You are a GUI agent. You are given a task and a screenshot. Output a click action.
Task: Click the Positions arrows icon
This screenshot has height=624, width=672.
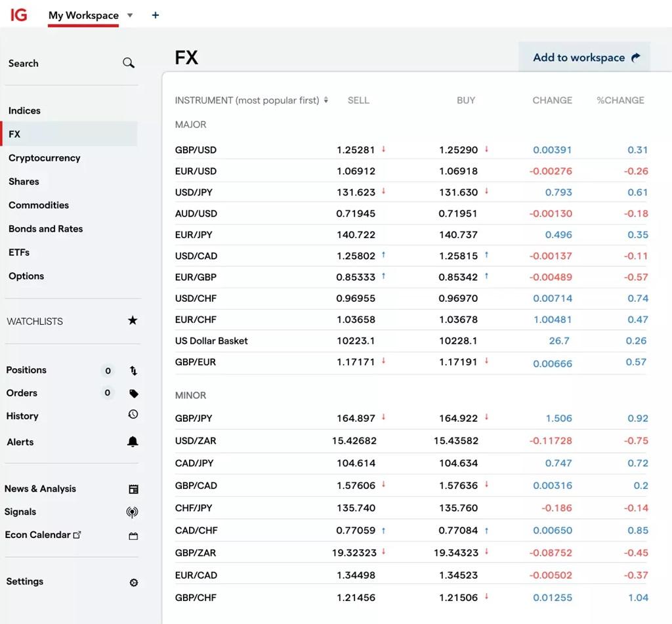tap(133, 371)
